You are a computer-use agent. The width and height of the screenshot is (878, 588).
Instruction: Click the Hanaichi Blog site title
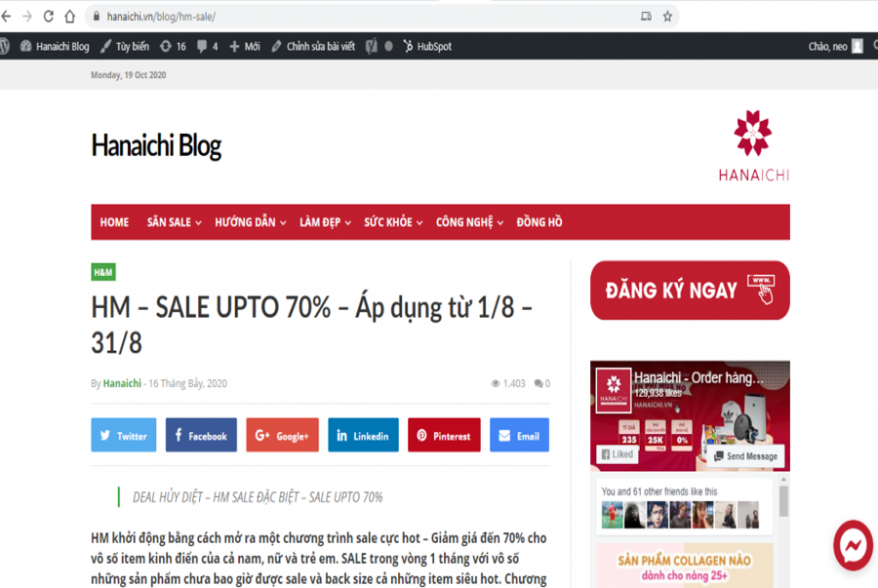156,145
